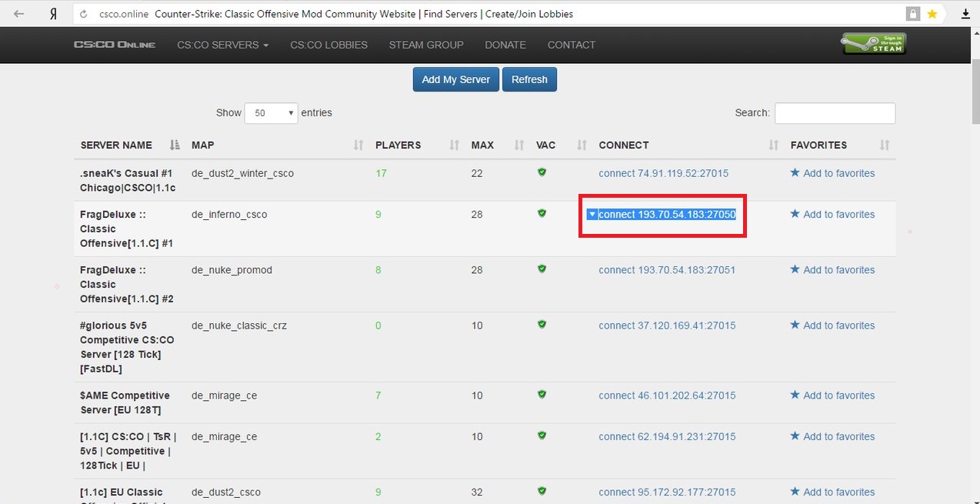
Task: Click VAC shield for FragDeluxe #2 row
Action: click(542, 269)
